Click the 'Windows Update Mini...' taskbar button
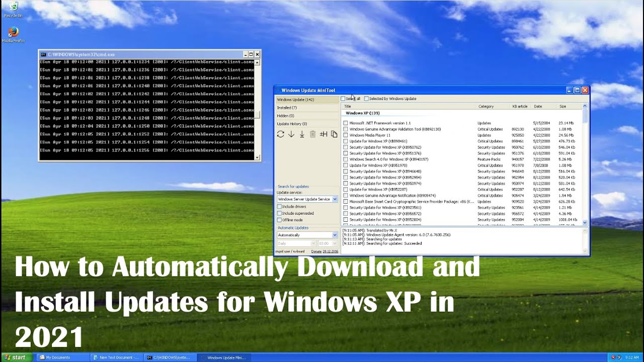This screenshot has width=644, height=362. pos(223,357)
